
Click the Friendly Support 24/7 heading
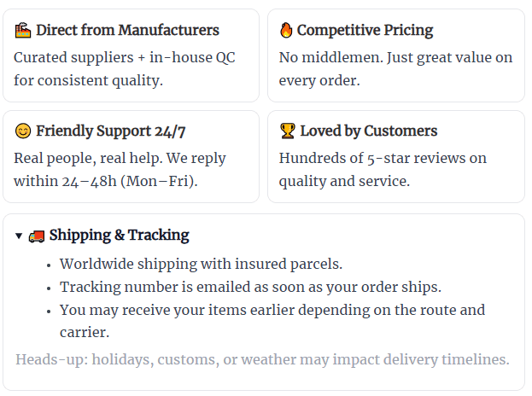[111, 131]
